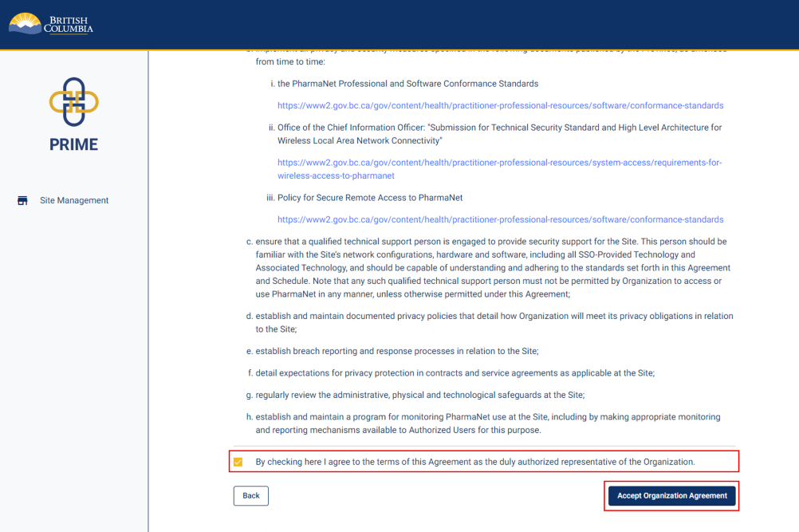This screenshot has width=799, height=532.
Task: Open the requirements-for-wireless-access-to-pharmanet link
Action: pos(499,163)
